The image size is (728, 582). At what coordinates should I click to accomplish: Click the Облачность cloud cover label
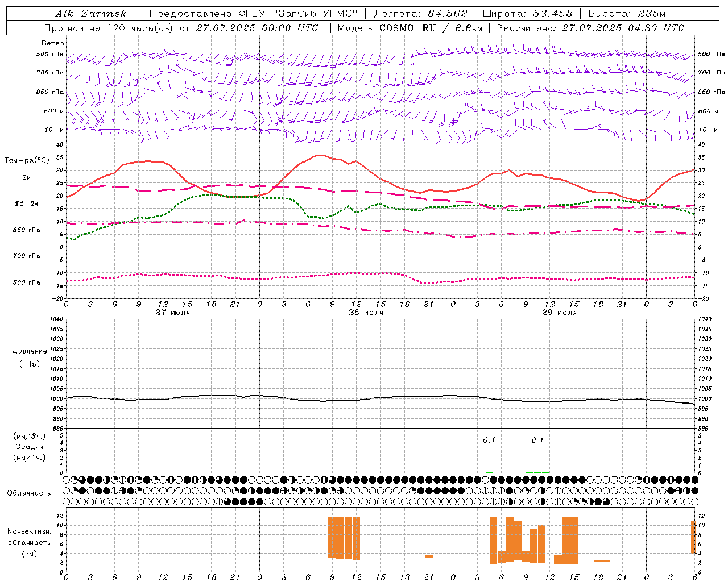click(x=29, y=493)
